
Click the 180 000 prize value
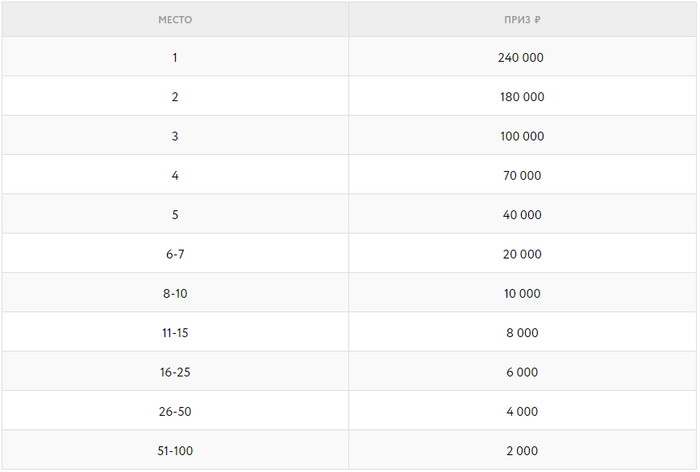(x=521, y=97)
